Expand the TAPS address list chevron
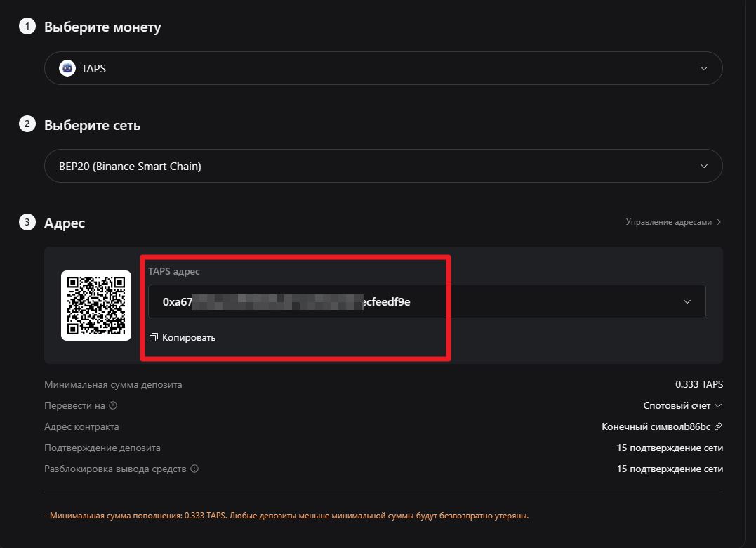This screenshot has width=756, height=548. pos(687,302)
